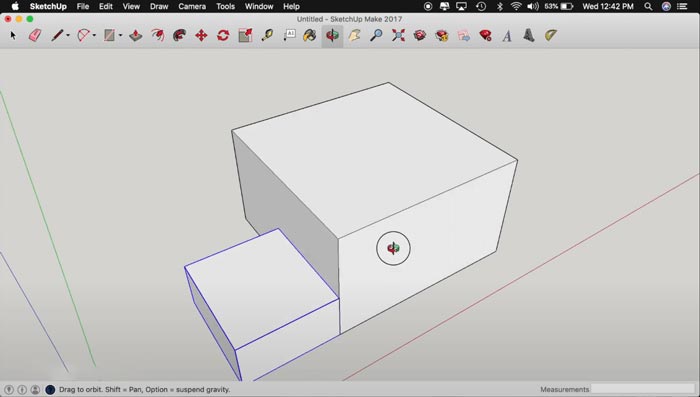Click the italic A Fonts icon

coord(507,35)
